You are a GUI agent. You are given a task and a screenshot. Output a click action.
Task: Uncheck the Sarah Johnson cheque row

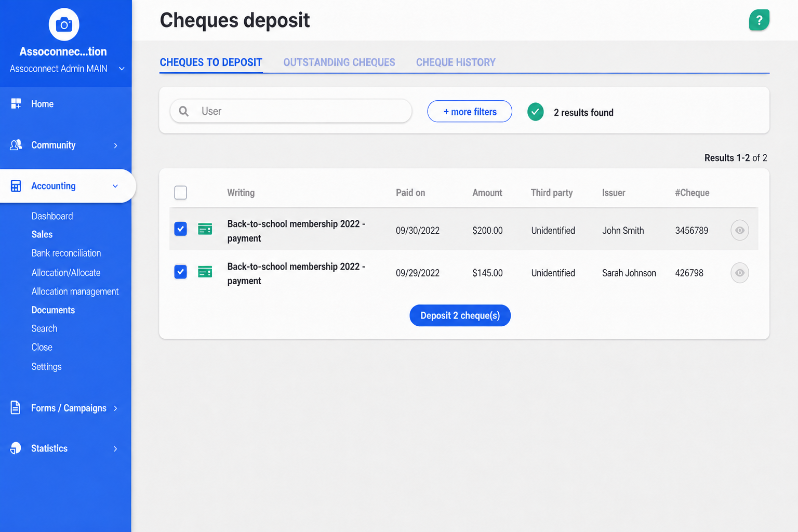coord(180,272)
